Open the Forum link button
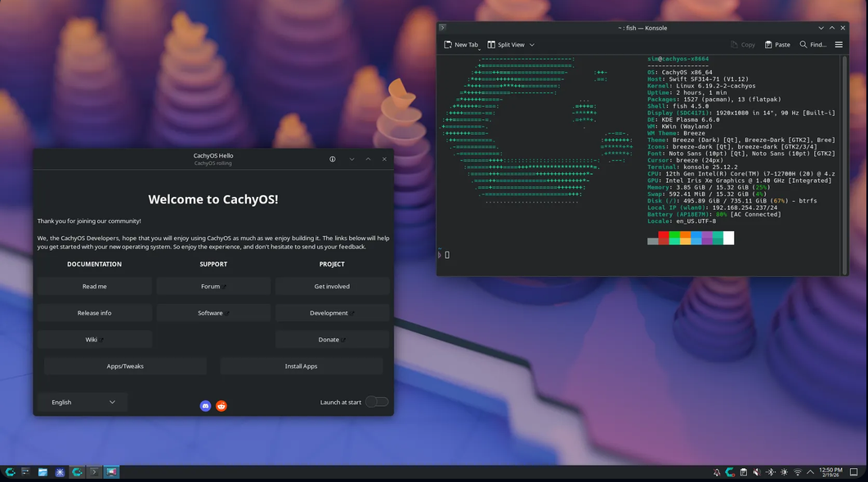The height and width of the screenshot is (482, 868). [x=213, y=287]
